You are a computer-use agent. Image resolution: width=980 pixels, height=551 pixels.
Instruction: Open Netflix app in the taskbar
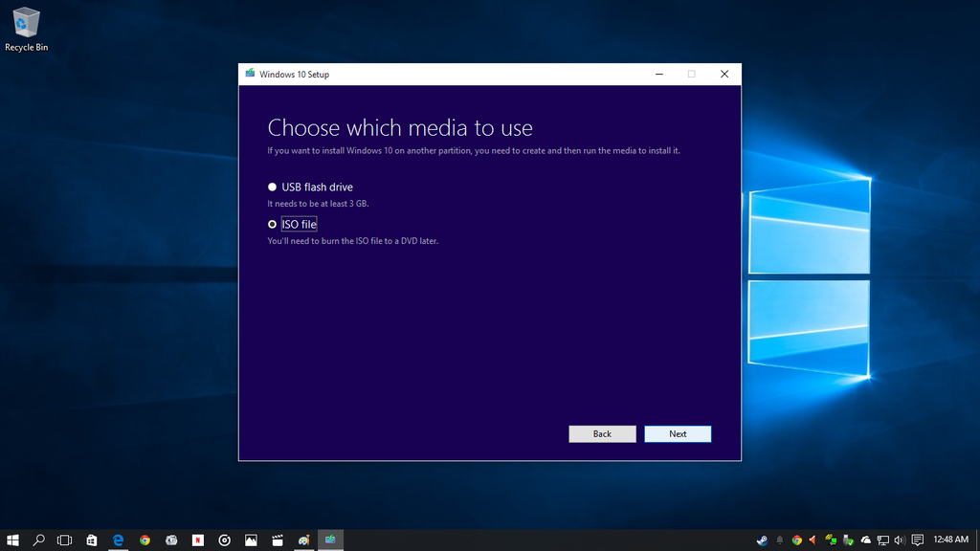pyautogui.click(x=198, y=540)
